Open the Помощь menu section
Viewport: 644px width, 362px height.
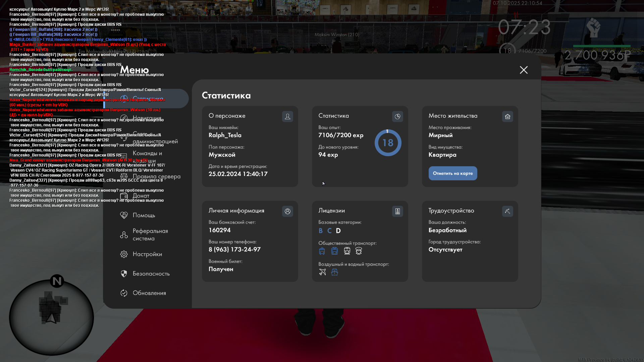point(144,215)
